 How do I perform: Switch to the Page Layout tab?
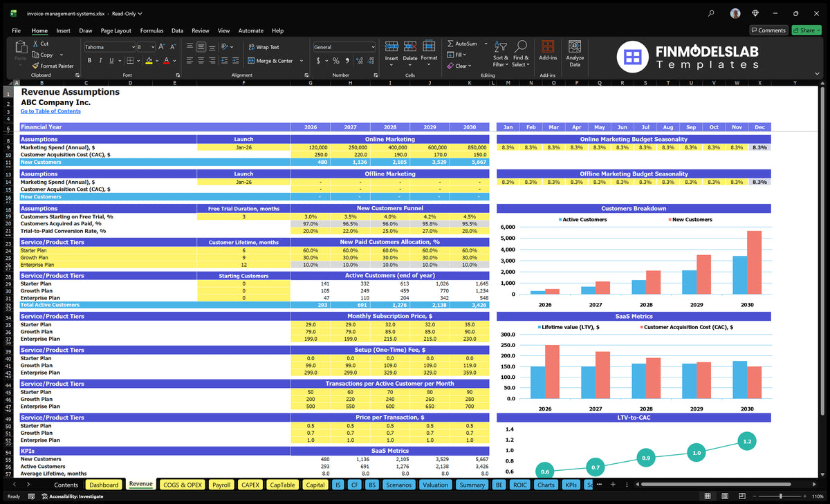(116, 30)
